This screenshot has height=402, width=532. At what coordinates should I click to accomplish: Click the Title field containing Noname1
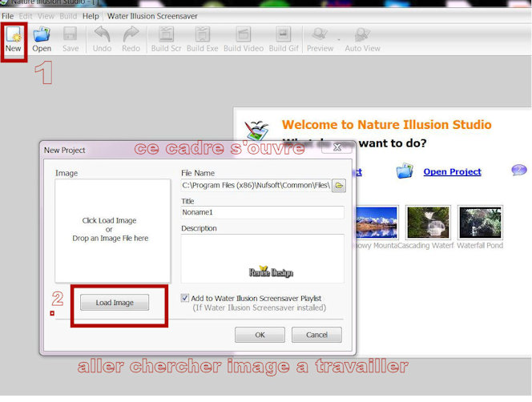[x=263, y=212]
